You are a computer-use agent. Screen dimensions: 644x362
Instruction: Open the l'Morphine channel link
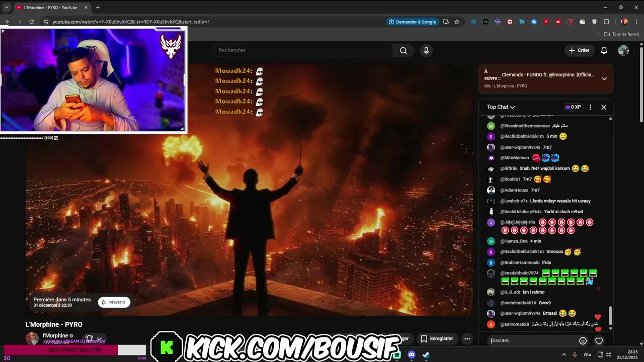(55, 336)
